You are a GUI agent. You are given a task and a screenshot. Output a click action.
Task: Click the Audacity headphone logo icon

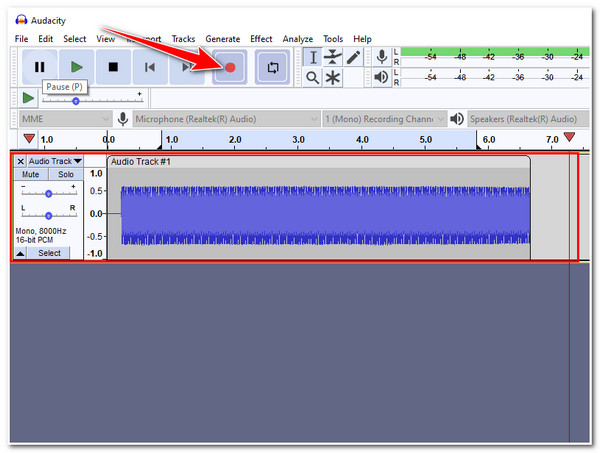[x=21, y=20]
